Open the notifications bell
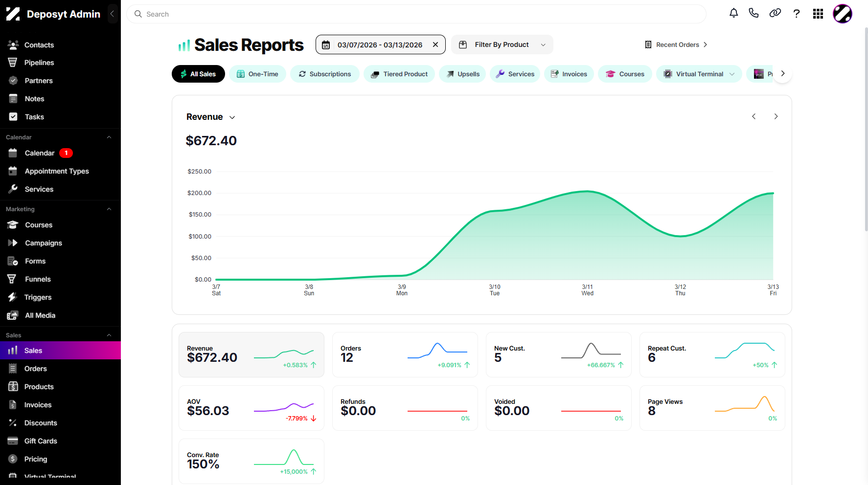 (733, 13)
